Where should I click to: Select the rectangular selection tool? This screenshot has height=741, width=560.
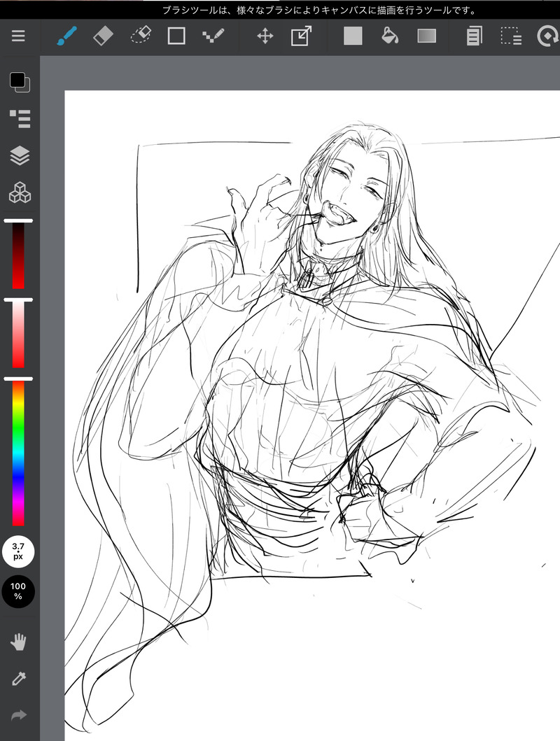click(x=511, y=36)
